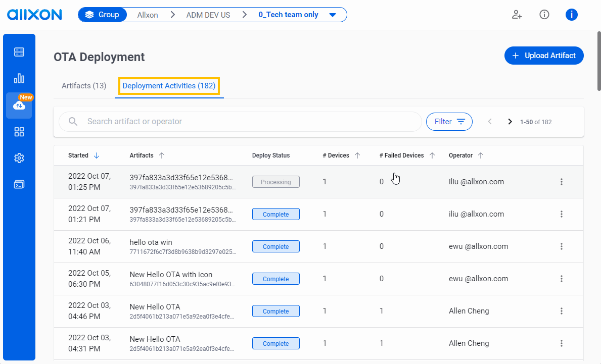The height and width of the screenshot is (364, 601).
Task: Open the group selector dropdown for 0_Tech team only
Action: click(x=333, y=15)
